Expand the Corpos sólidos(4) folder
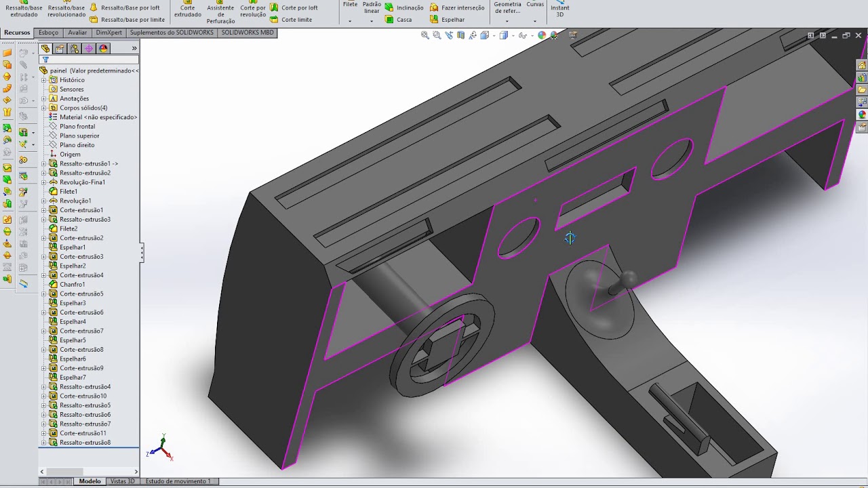Screen dimensions: 868x488 click(44, 108)
